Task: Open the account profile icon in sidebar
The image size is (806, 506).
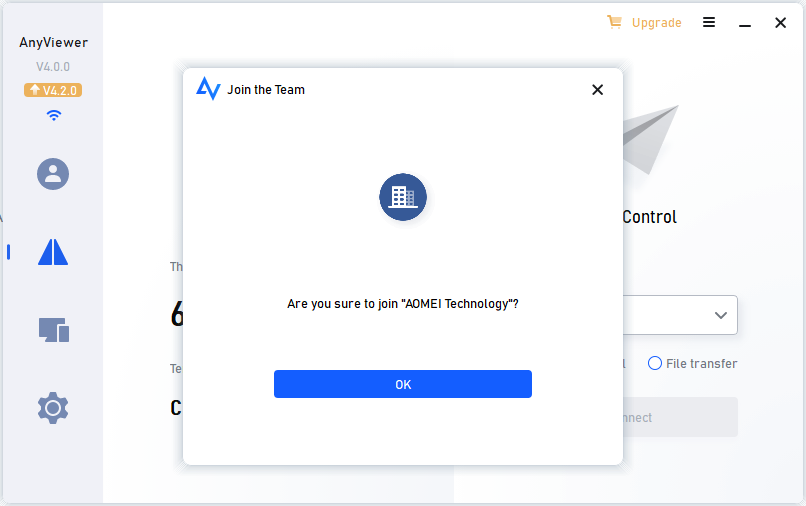Action: [x=53, y=174]
